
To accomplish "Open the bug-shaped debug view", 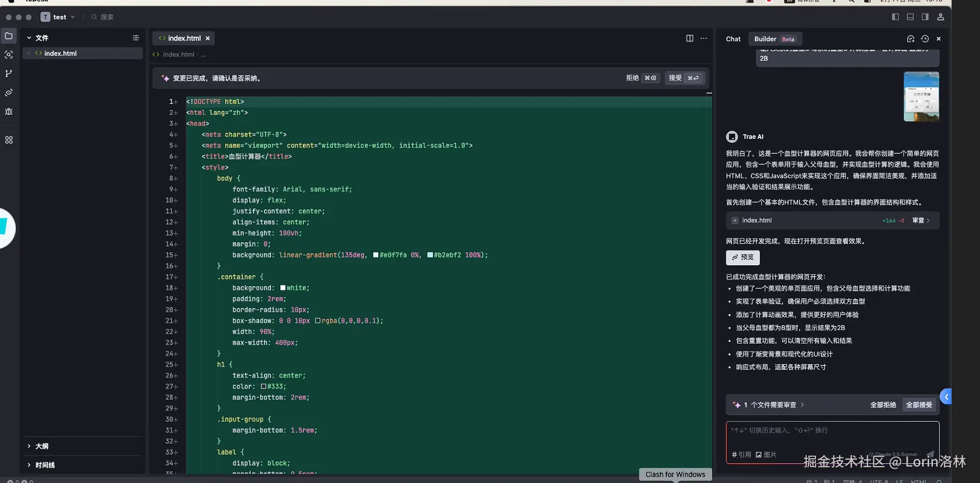I will click(x=9, y=112).
